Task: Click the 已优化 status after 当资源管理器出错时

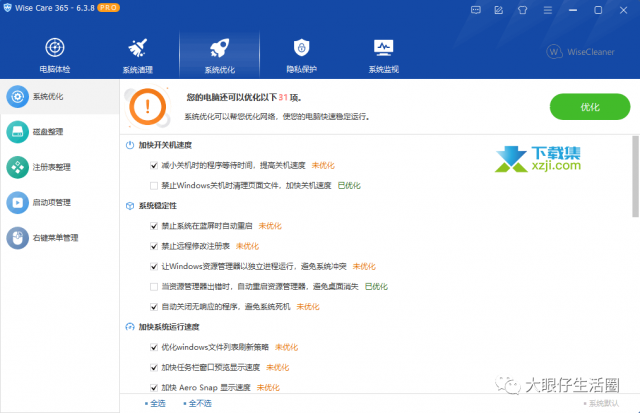Action: point(376,286)
